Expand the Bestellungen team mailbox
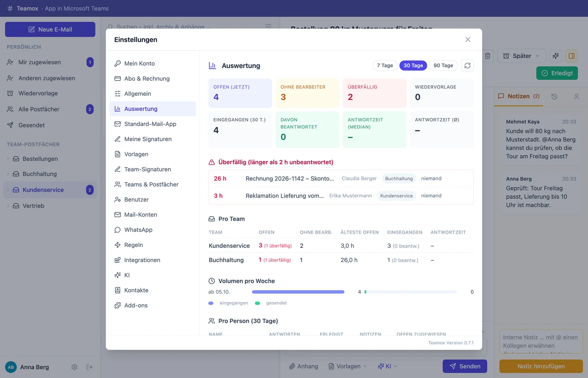Image resolution: width=588 pixels, height=378 pixels. [8, 159]
